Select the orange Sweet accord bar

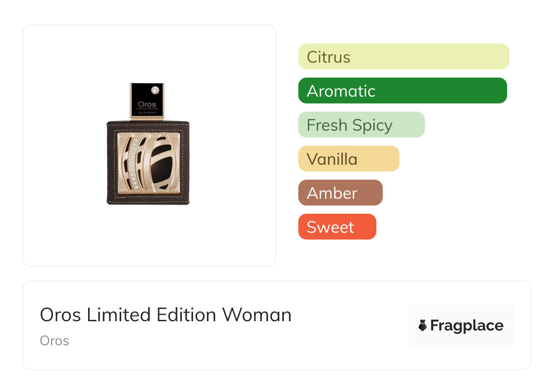click(337, 227)
